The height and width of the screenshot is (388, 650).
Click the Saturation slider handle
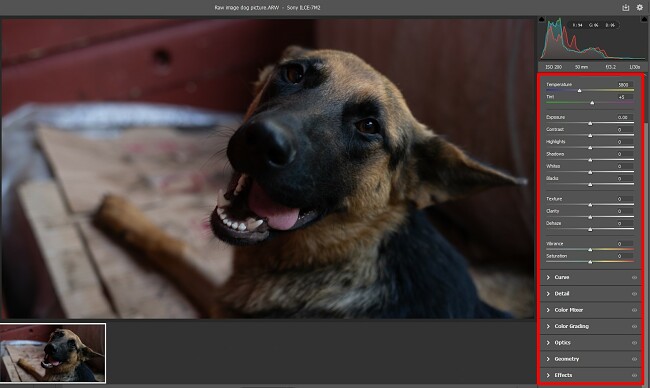coord(590,262)
